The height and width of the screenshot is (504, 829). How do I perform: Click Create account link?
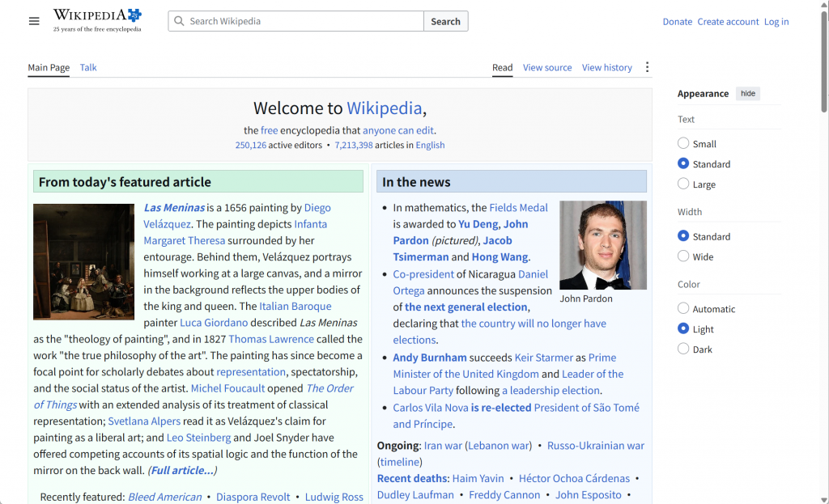(728, 22)
